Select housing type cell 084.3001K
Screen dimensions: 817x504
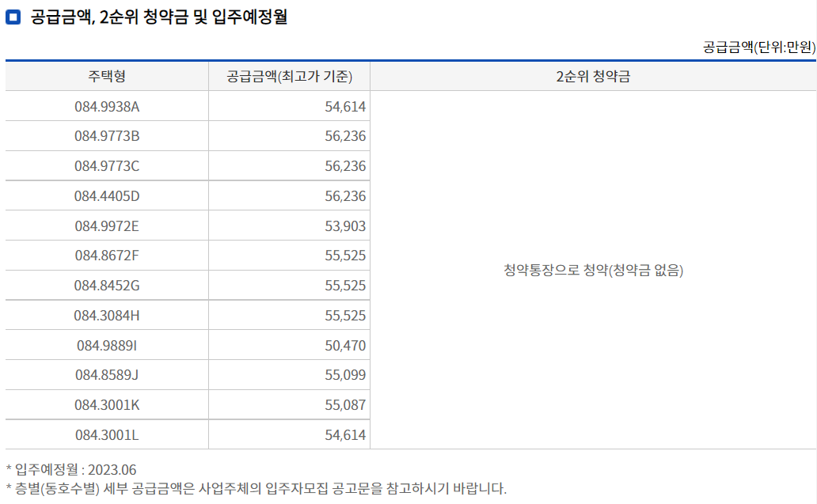pos(107,405)
